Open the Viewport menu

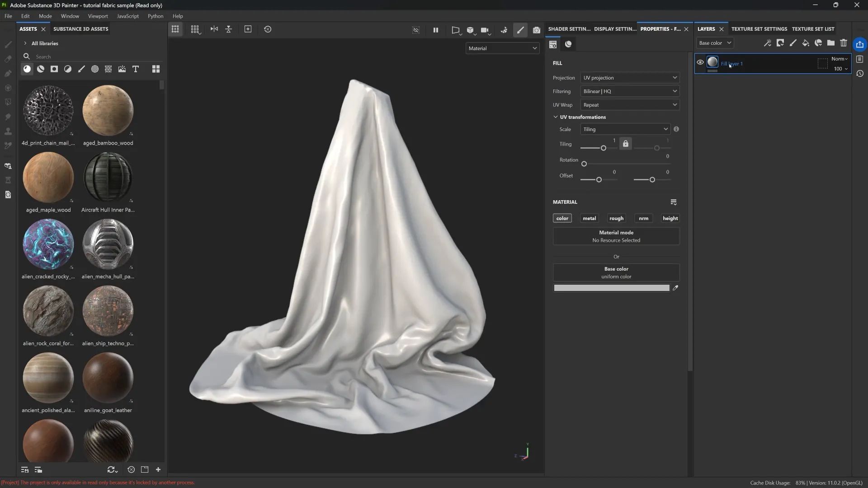click(x=98, y=16)
